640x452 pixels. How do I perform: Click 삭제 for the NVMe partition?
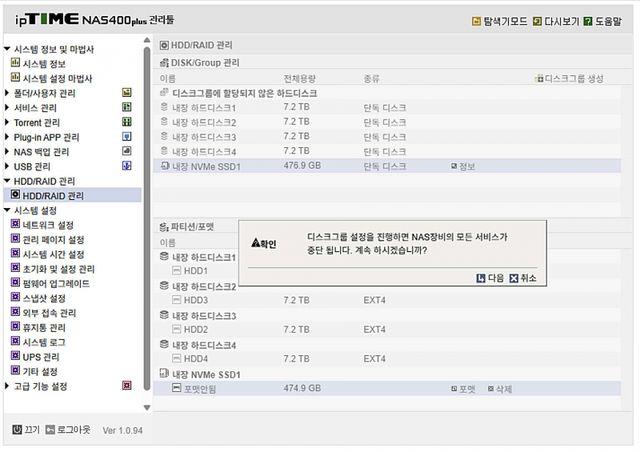coord(491,388)
